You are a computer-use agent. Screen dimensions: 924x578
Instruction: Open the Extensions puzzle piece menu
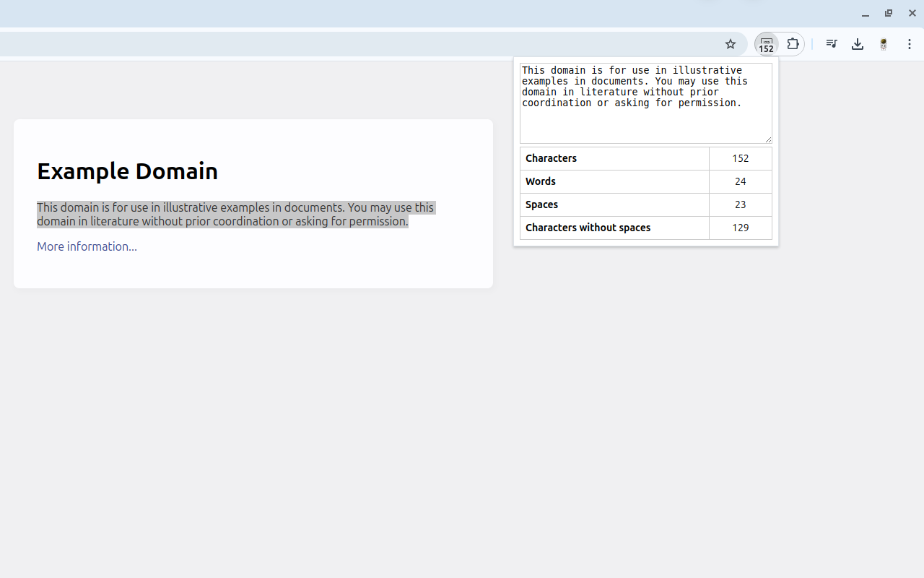[793, 44]
